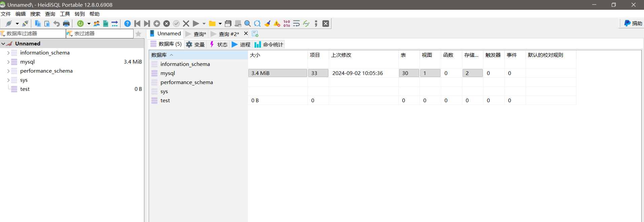The width and height of the screenshot is (644, 222).
Task: Click the warning triangle stop-on-errors icon
Action: pos(277,24)
